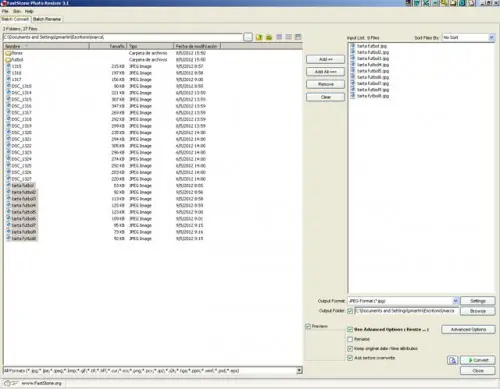The image size is (500, 389).
Task: Select tarta futbol2.jpg icon in Input List
Action: tap(353, 52)
